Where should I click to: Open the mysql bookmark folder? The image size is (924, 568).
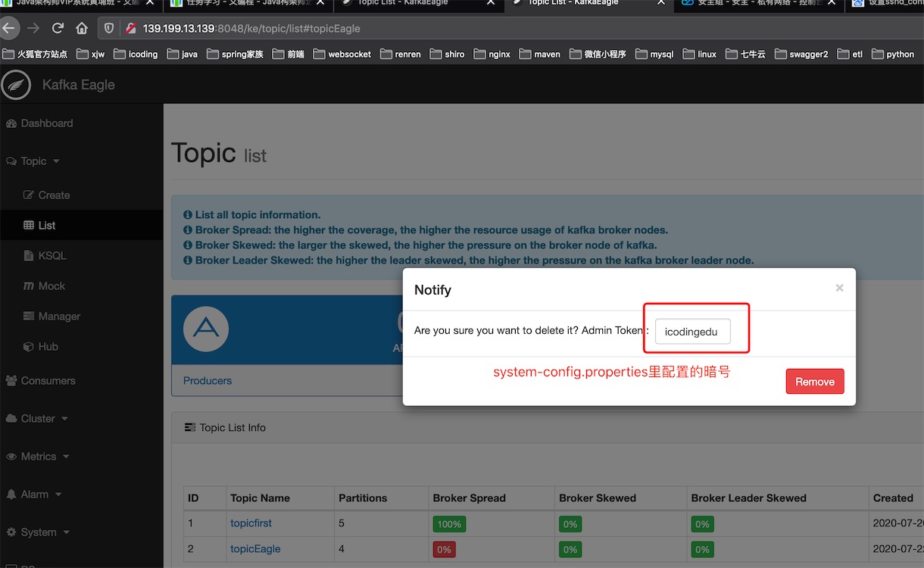[654, 55]
